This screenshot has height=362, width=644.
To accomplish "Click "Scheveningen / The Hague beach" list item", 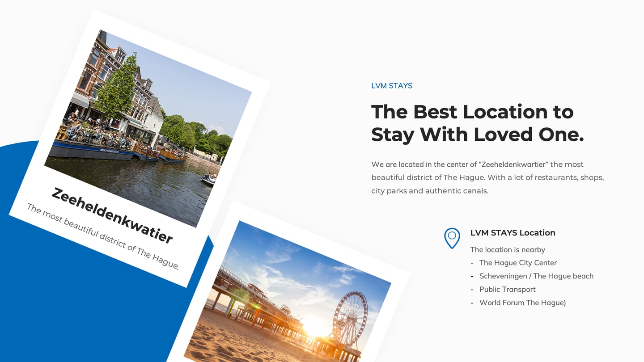I will point(536,276).
